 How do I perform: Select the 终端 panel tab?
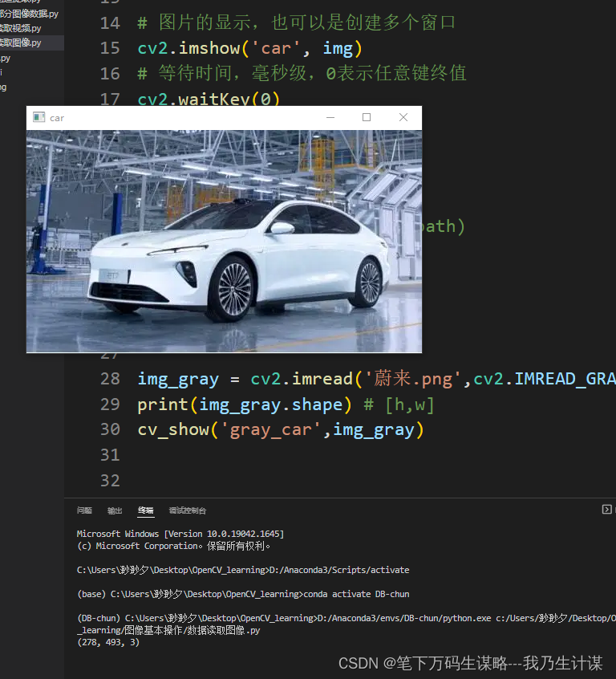coord(146,510)
